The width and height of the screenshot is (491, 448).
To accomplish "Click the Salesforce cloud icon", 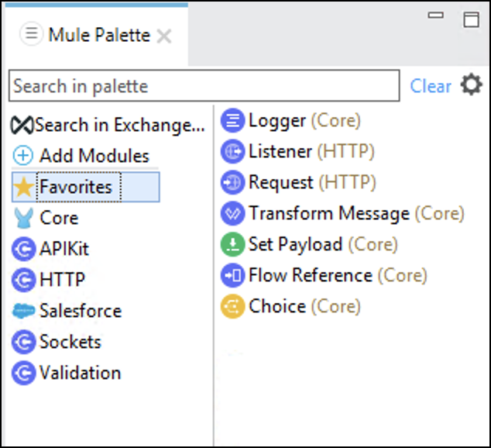I will pyautogui.click(x=23, y=311).
